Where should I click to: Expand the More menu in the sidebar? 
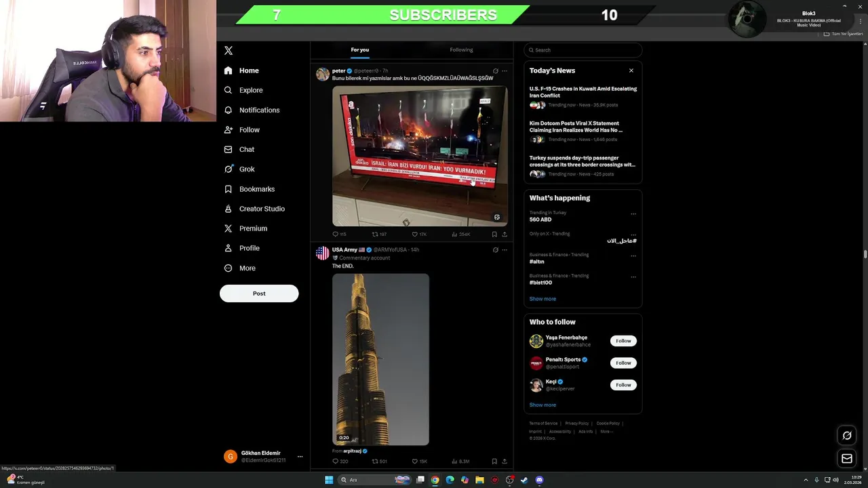coord(239,268)
